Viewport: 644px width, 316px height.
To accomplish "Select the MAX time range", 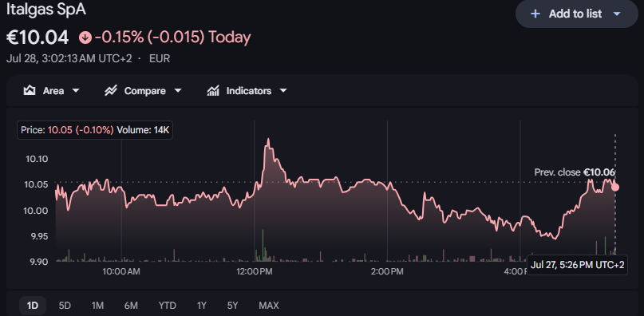I will (x=269, y=306).
